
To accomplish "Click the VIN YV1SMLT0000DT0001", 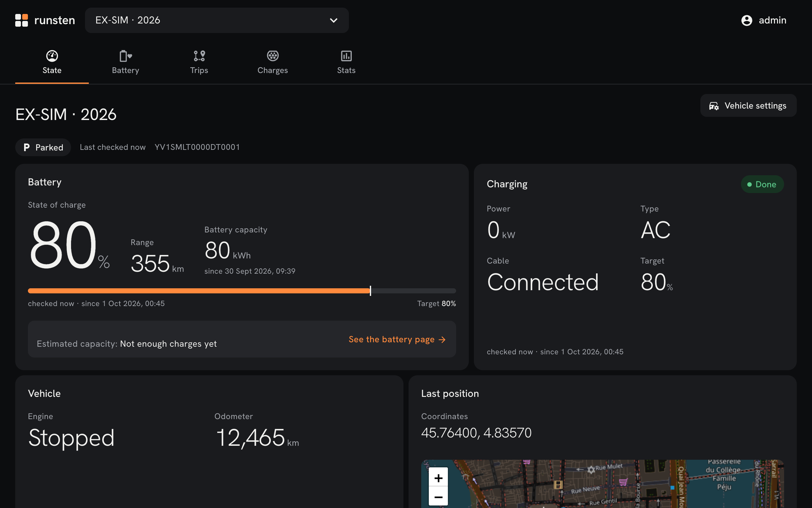I will [x=197, y=147].
